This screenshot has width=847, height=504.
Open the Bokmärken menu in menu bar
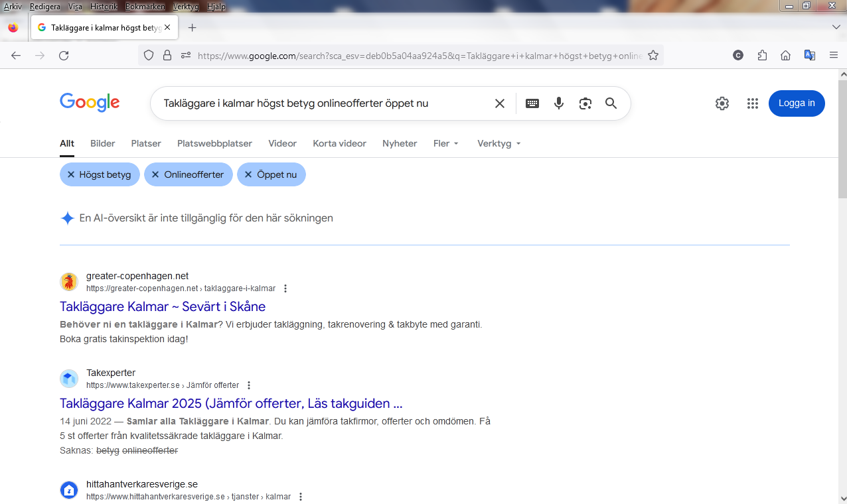click(145, 7)
